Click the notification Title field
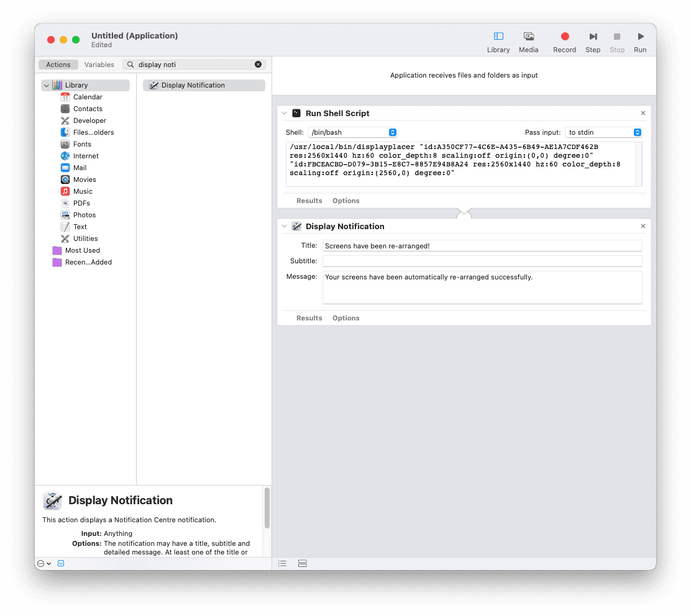Screen dimensions: 691x616 482,246
